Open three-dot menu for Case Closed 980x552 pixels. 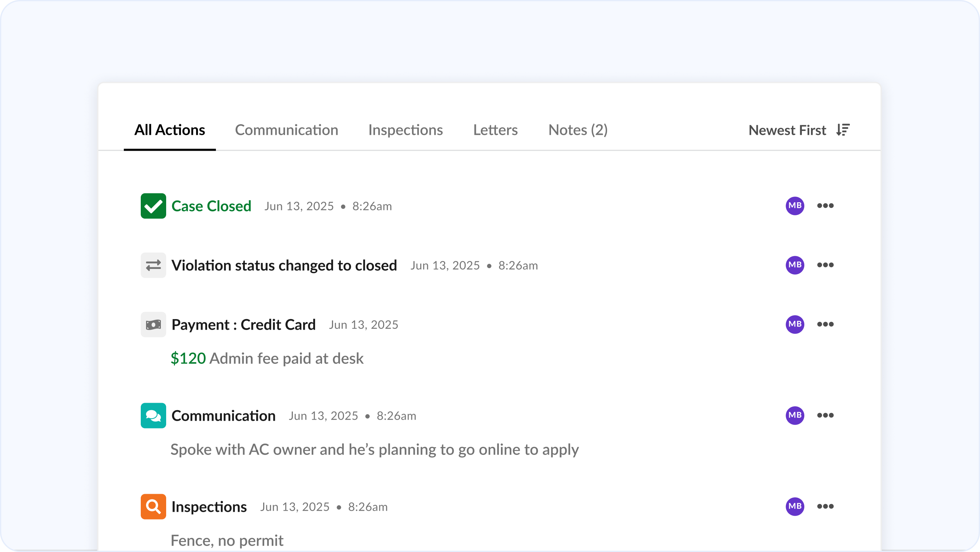pyautogui.click(x=825, y=205)
